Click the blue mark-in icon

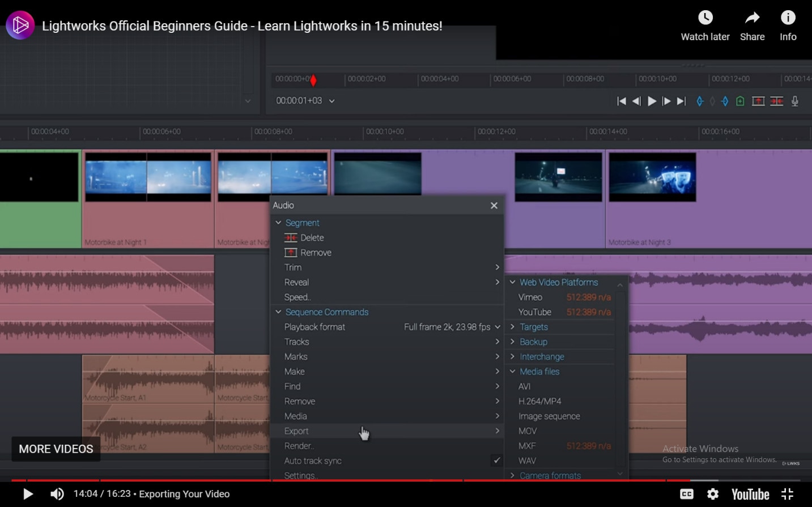[700, 101]
